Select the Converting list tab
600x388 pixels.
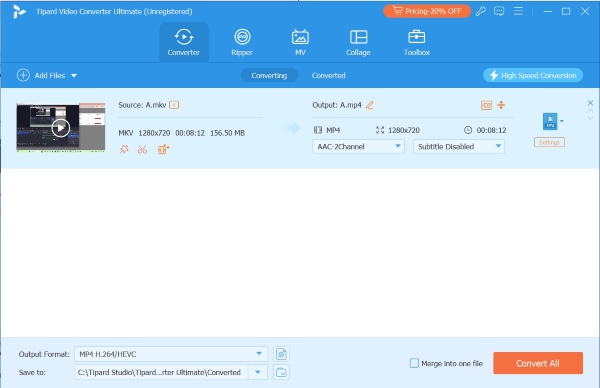(269, 75)
